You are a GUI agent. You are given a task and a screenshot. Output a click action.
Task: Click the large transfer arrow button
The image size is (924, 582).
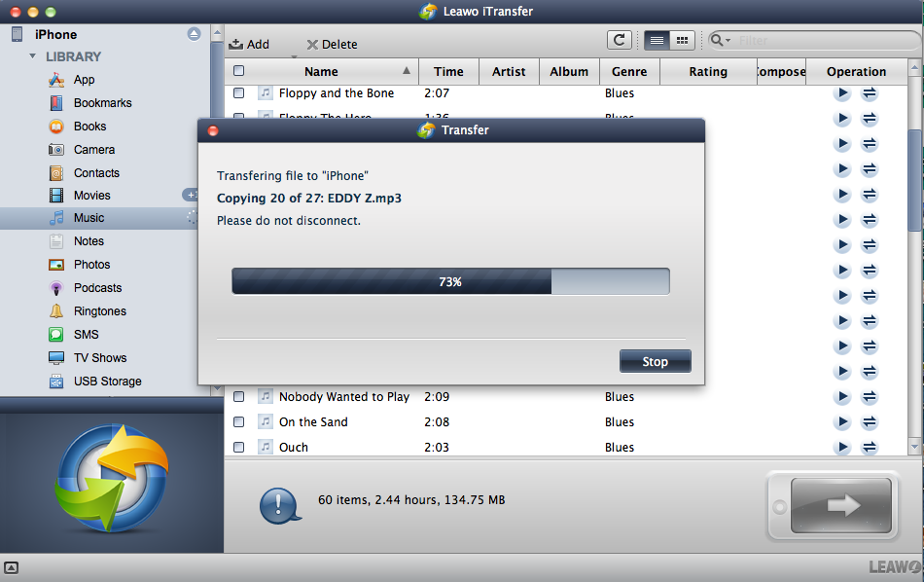tap(840, 505)
